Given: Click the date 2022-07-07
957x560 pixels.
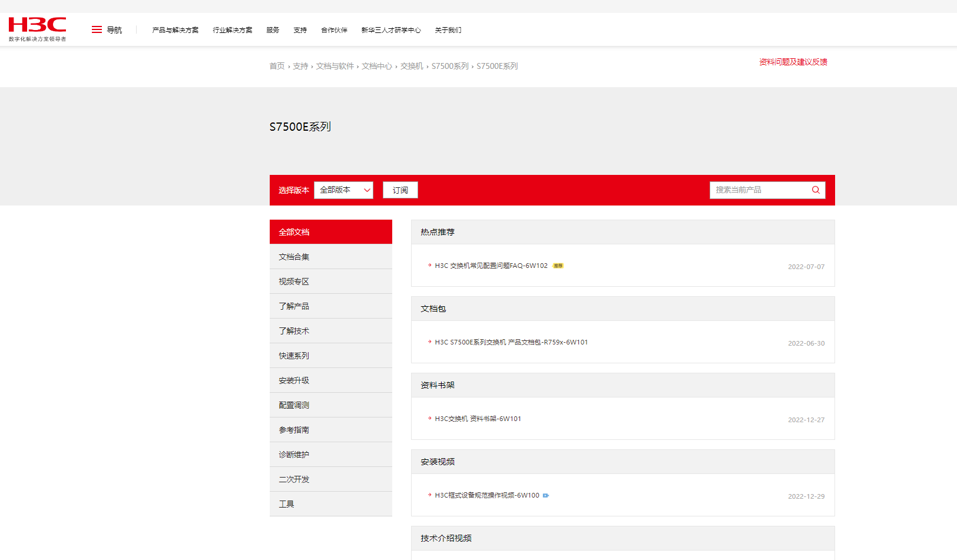Looking at the screenshot, I should coord(806,267).
